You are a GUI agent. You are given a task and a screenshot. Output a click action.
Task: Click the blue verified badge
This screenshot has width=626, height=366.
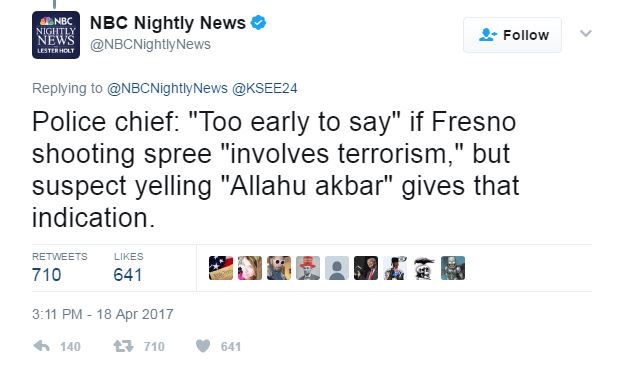258,22
